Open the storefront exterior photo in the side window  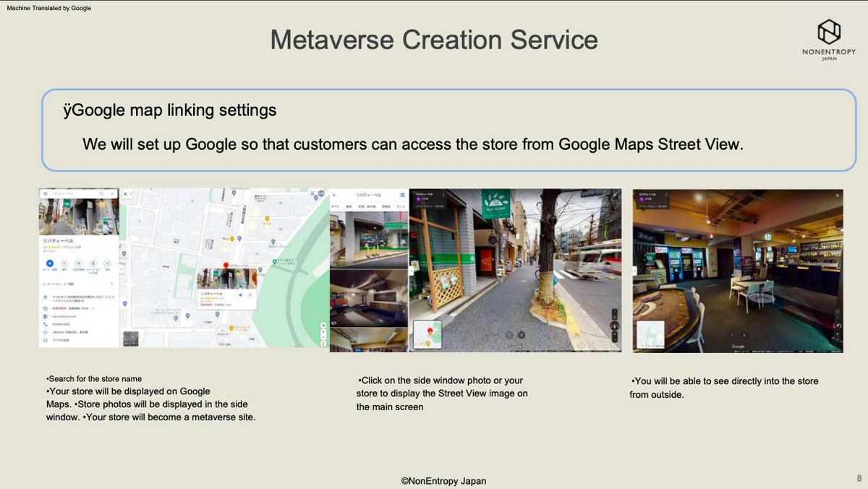(369, 239)
